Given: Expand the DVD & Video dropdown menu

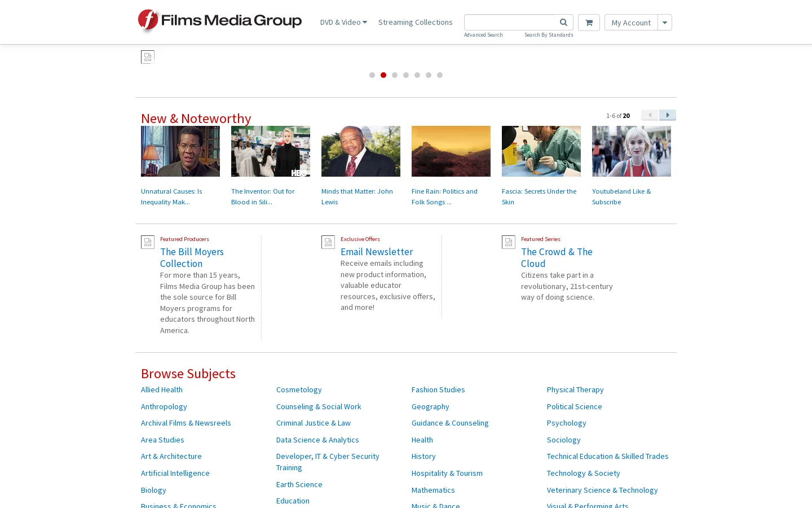Looking at the screenshot, I should 343,22.
